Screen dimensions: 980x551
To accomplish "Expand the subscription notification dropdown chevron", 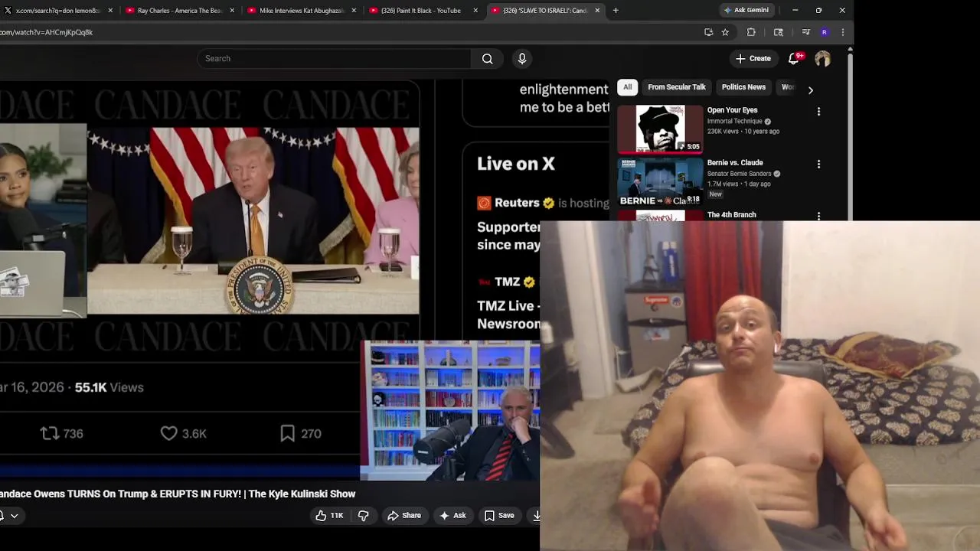I will click(x=14, y=516).
